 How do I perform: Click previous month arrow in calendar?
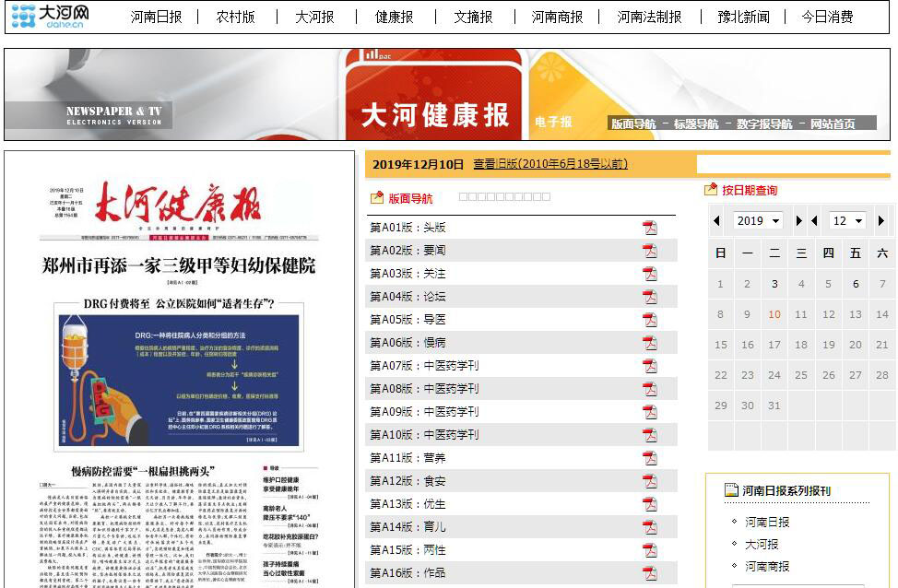814,221
